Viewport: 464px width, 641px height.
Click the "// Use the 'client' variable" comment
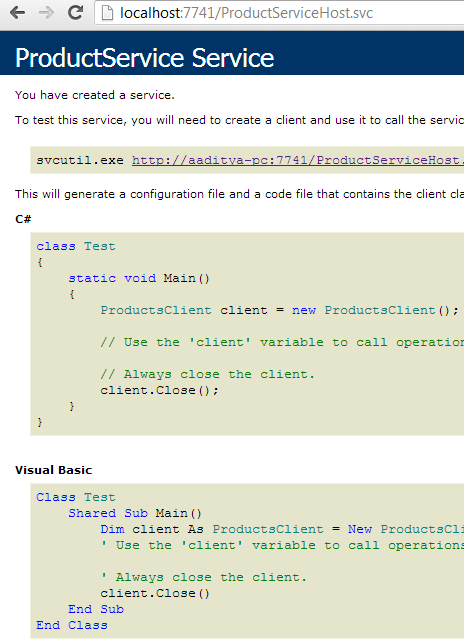(282, 342)
